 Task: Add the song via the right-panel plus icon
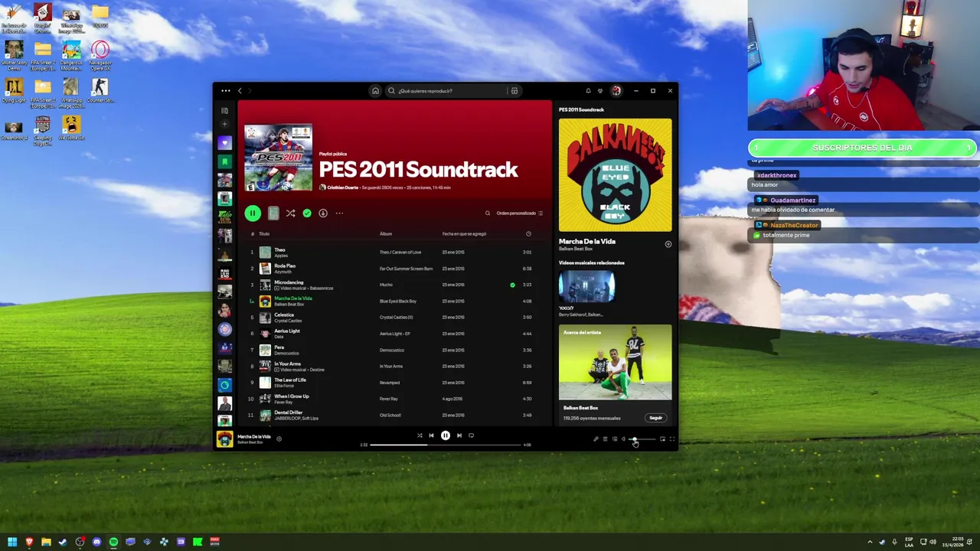pos(668,244)
